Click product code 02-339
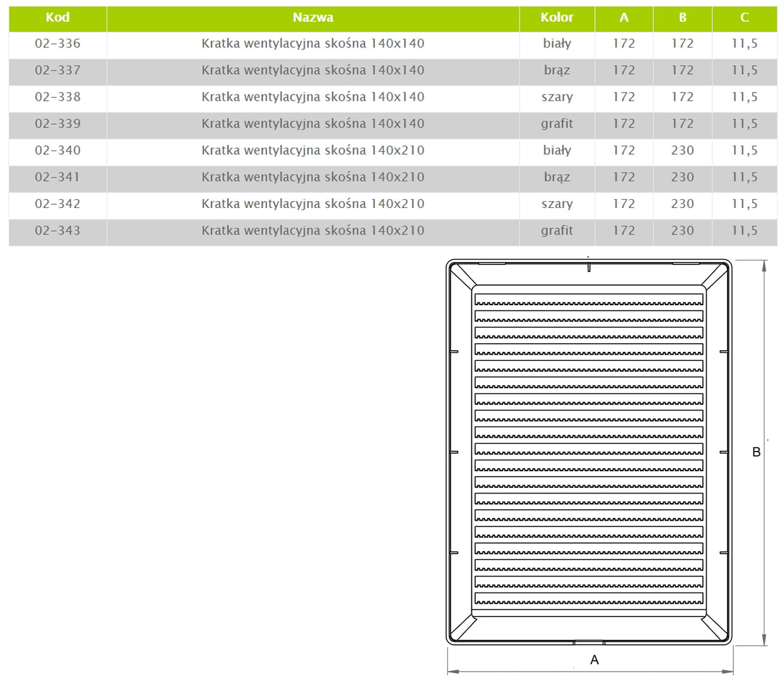The height and width of the screenshot is (685, 784). pyautogui.click(x=58, y=124)
